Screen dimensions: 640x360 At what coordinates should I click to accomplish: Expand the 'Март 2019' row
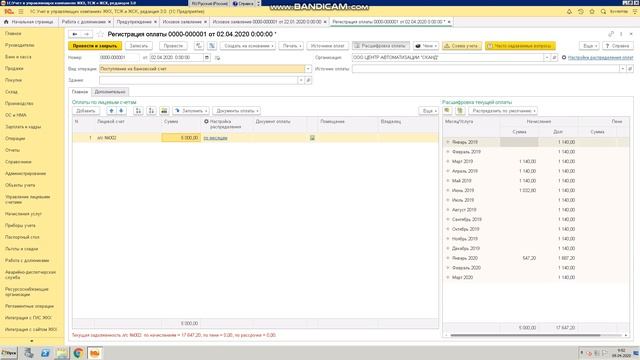coord(448,162)
